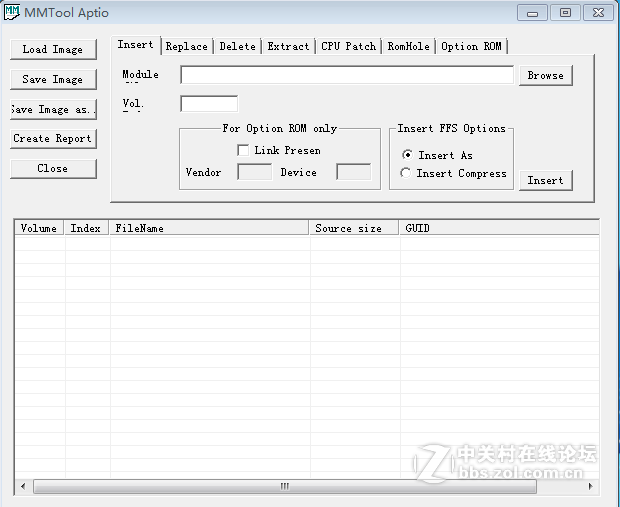Sort by the FileName column header
Screen dimensions: 620x507
pyautogui.click(x=209, y=228)
